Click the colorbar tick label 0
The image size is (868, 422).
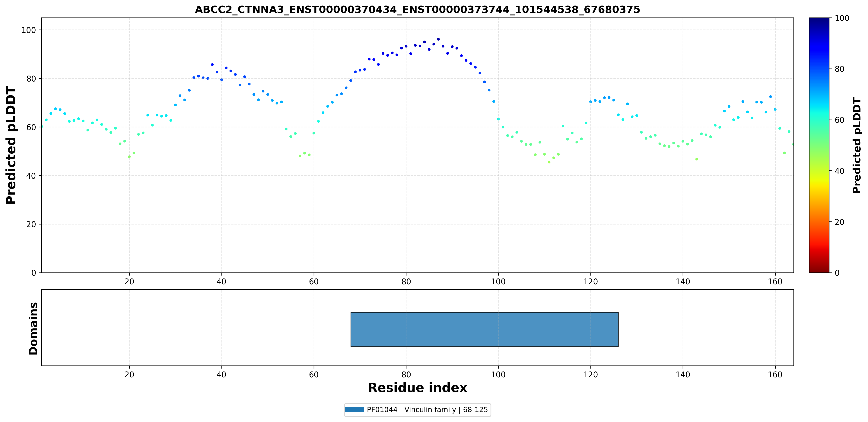pos(837,273)
